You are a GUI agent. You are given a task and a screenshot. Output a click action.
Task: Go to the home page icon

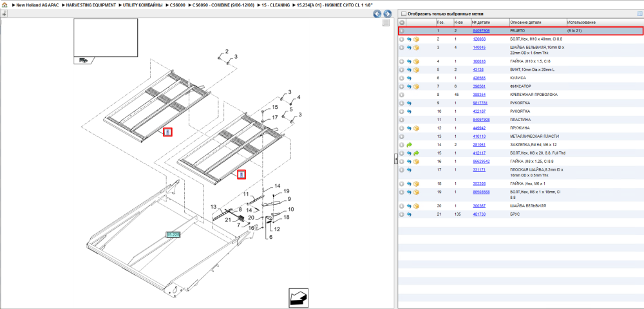click(x=5, y=5)
